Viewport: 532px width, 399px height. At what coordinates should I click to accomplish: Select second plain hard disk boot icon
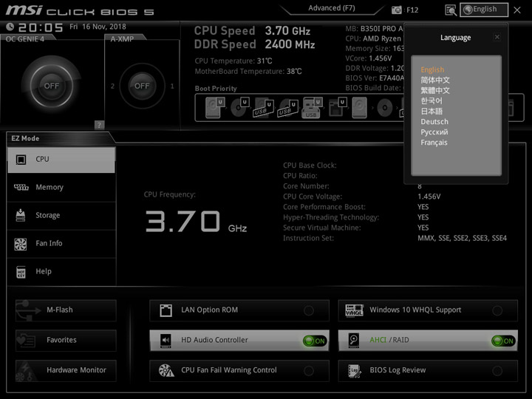click(x=359, y=108)
